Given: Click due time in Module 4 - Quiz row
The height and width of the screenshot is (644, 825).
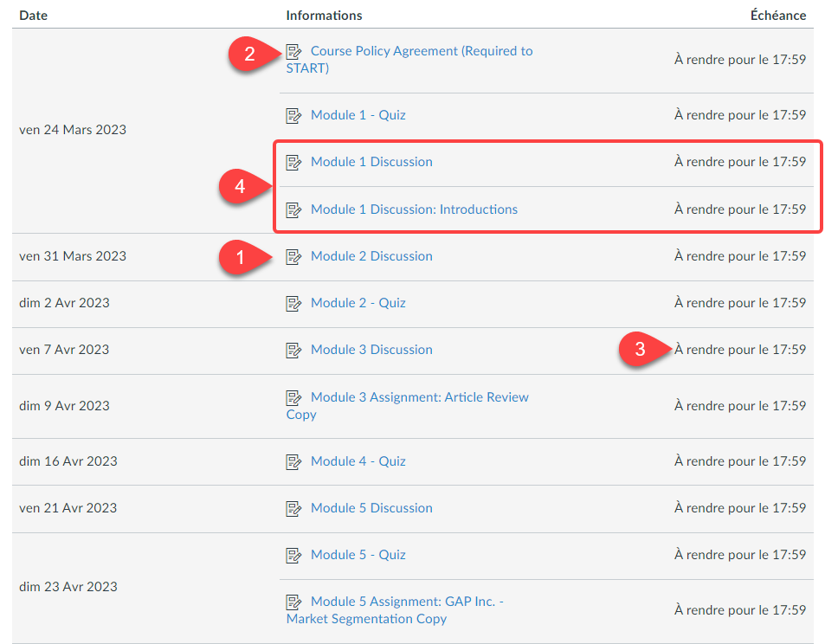Looking at the screenshot, I should point(740,460).
